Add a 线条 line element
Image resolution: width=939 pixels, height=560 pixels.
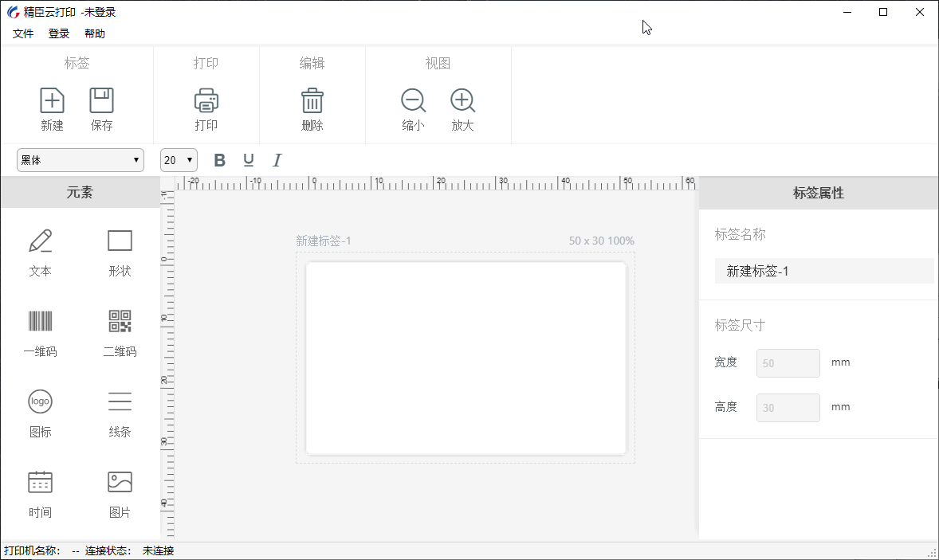click(x=120, y=413)
